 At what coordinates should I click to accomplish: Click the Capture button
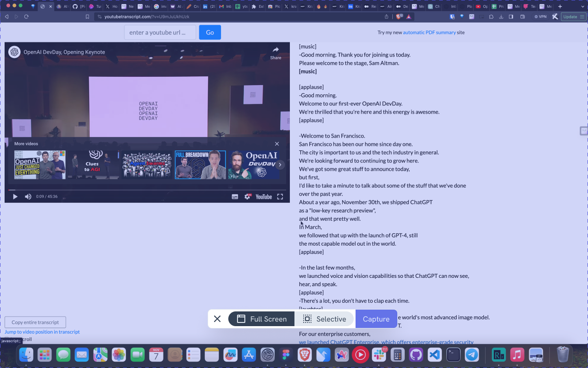(x=376, y=319)
